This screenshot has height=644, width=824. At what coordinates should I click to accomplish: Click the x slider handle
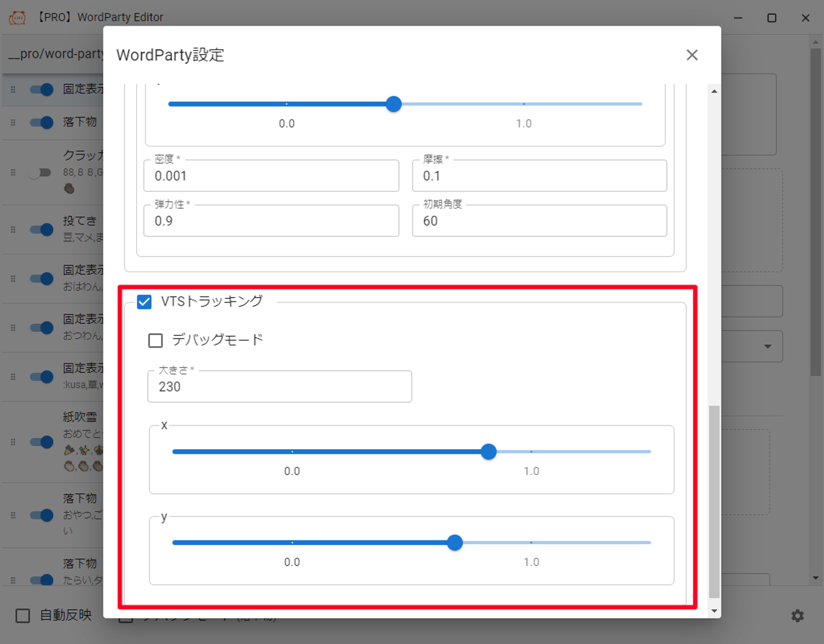click(x=489, y=452)
